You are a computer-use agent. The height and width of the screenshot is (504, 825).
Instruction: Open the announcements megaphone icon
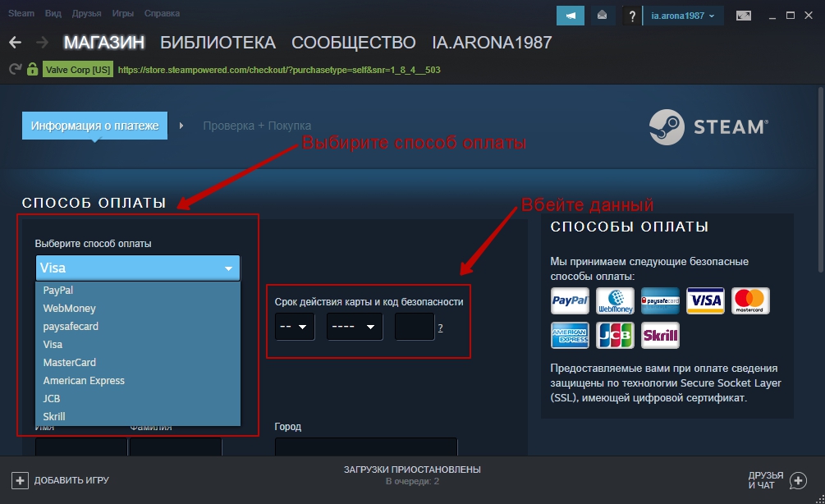(x=571, y=16)
